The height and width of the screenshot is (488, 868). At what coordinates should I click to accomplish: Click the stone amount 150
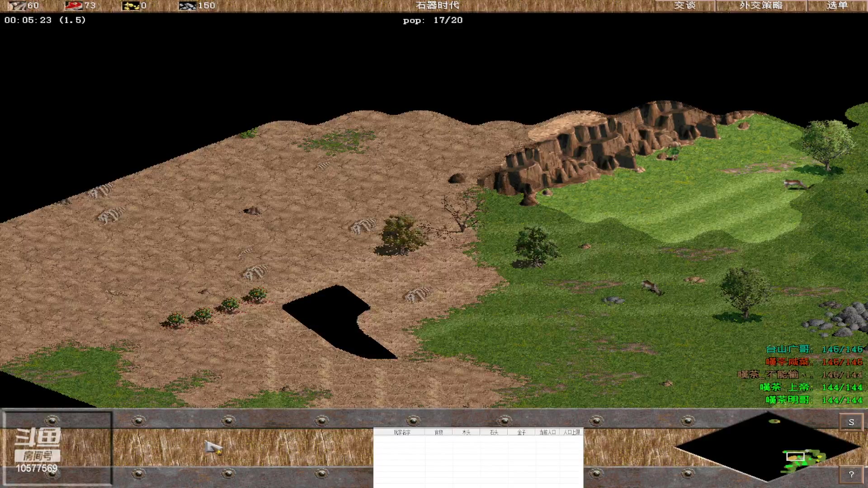click(206, 5)
